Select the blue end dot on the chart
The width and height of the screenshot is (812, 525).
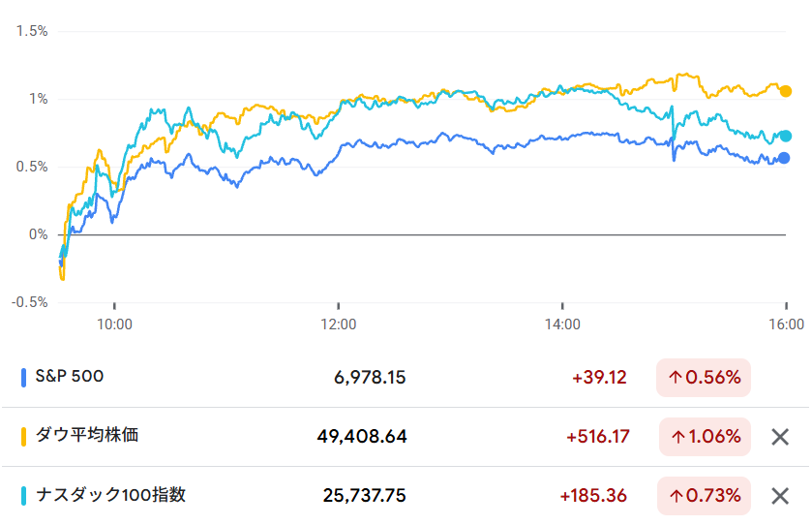point(785,158)
